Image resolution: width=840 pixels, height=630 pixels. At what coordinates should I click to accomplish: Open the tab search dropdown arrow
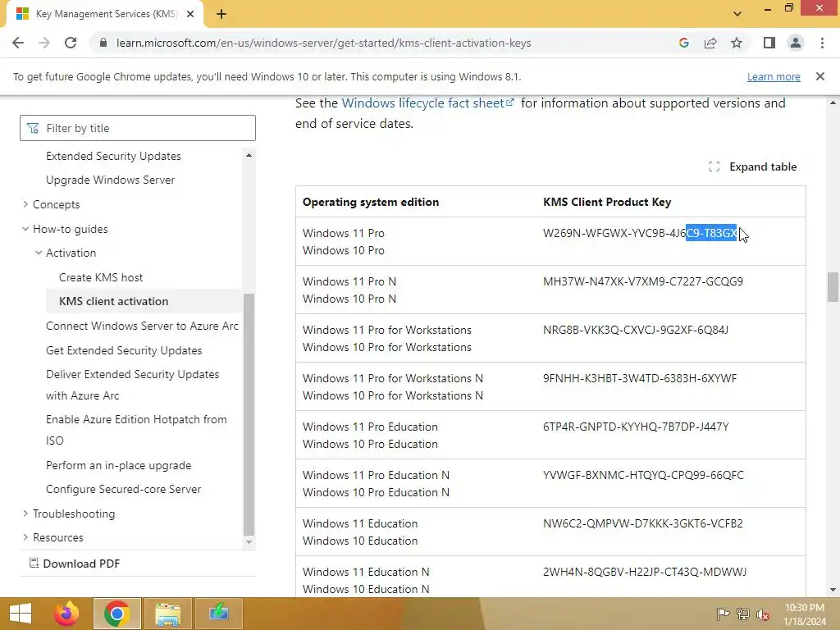pos(737,14)
